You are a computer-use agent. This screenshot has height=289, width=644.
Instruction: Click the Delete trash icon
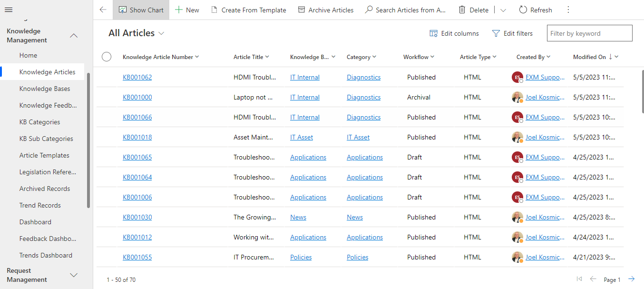pyautogui.click(x=462, y=10)
